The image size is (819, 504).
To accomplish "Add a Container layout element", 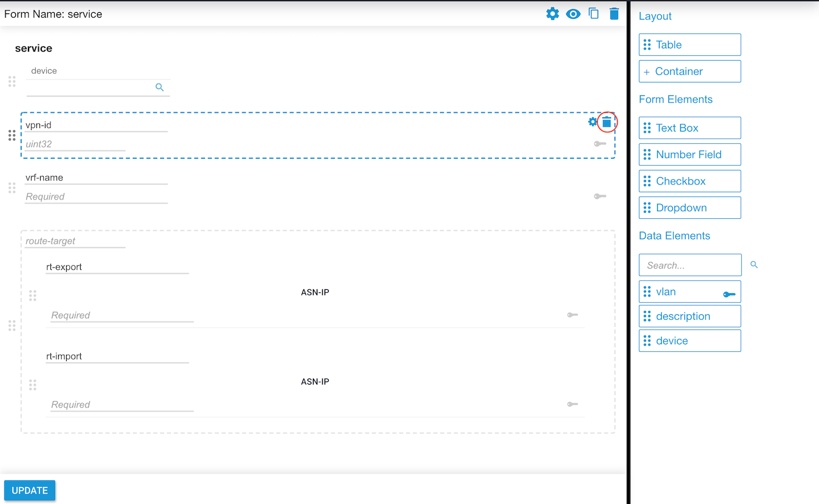I will pyautogui.click(x=690, y=72).
